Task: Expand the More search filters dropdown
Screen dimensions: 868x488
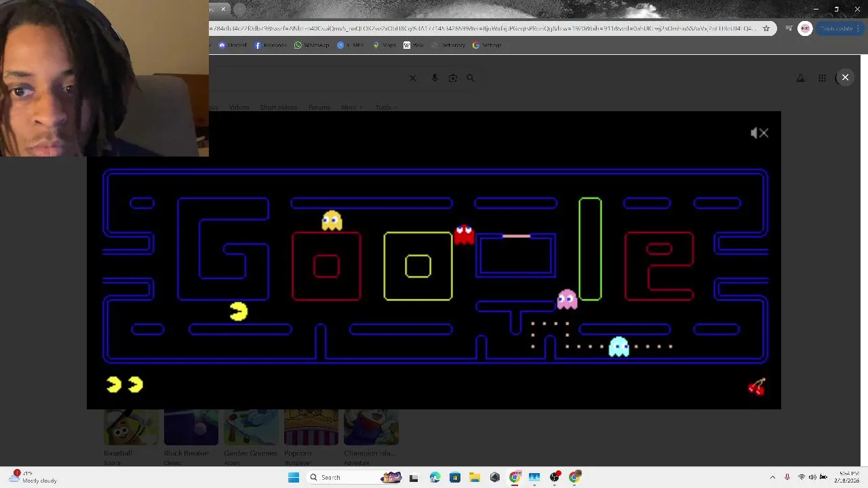Action: (x=351, y=107)
